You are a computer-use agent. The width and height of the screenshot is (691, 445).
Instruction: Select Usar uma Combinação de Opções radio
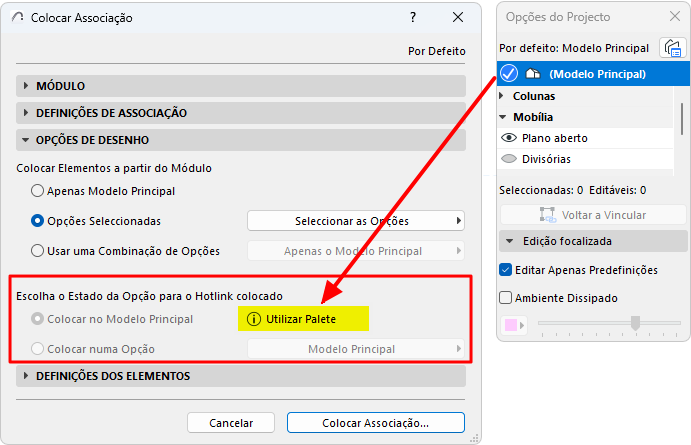click(x=37, y=251)
